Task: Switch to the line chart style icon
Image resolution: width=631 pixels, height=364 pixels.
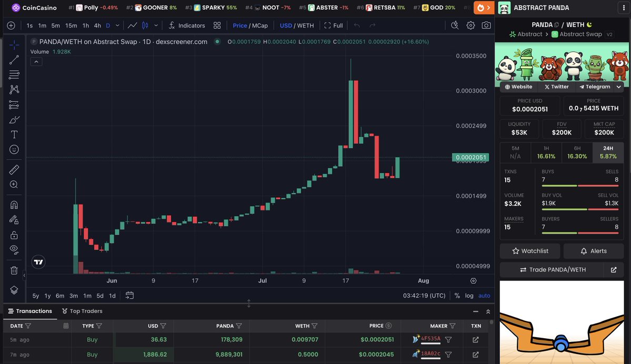Action: (132, 25)
